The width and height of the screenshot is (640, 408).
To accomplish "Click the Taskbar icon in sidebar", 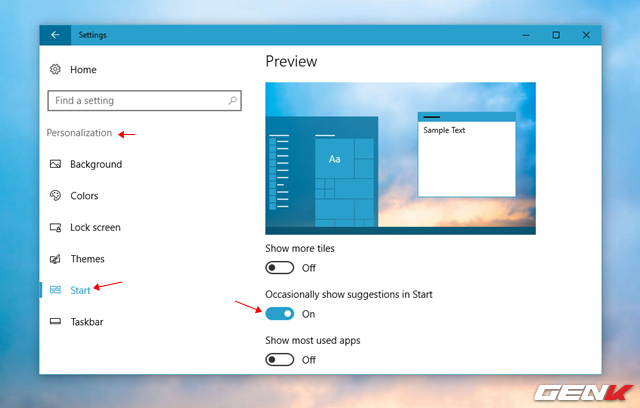I will pyautogui.click(x=55, y=322).
